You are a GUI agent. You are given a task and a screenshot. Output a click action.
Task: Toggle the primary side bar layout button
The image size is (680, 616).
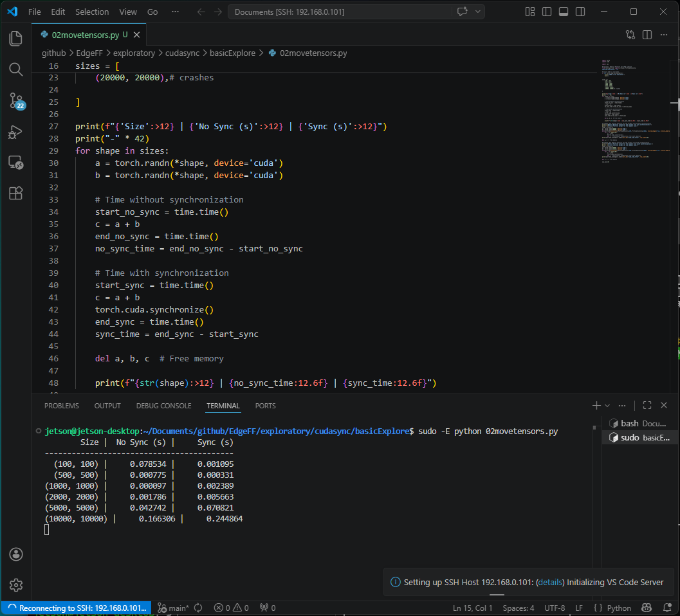[547, 12]
